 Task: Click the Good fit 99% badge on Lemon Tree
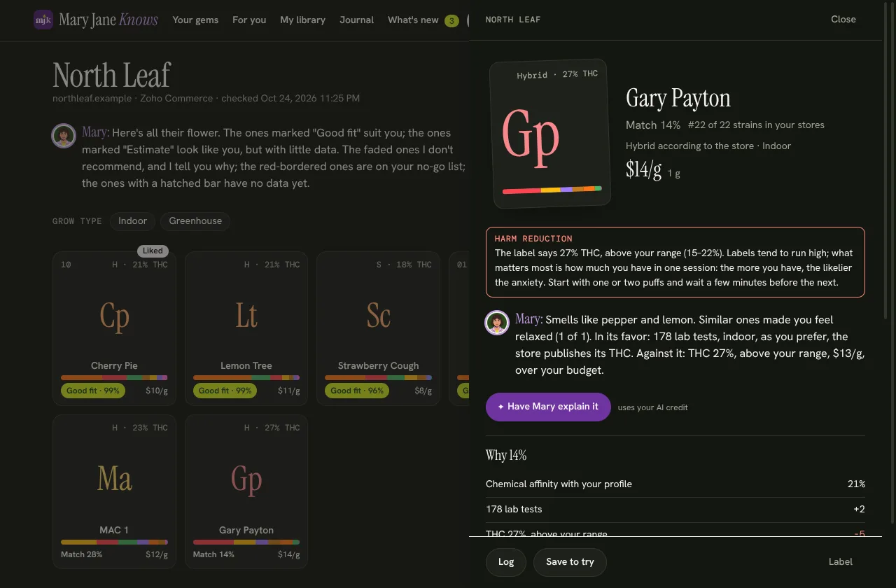pyautogui.click(x=225, y=391)
